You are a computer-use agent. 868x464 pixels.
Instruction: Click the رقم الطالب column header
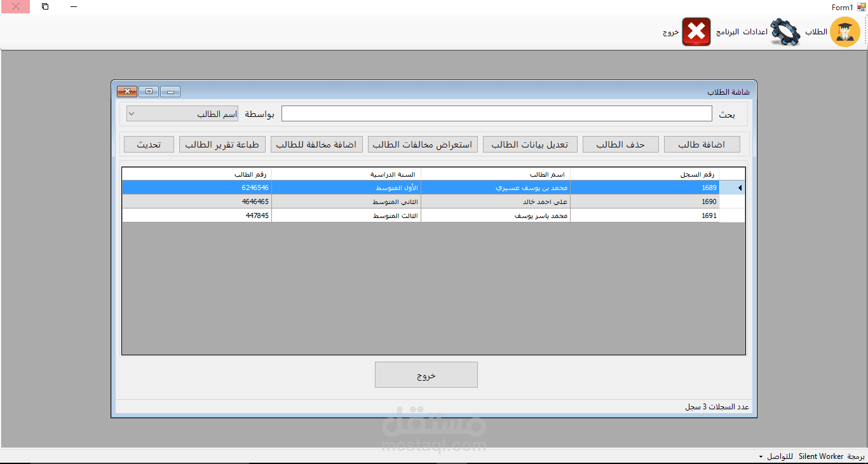197,174
